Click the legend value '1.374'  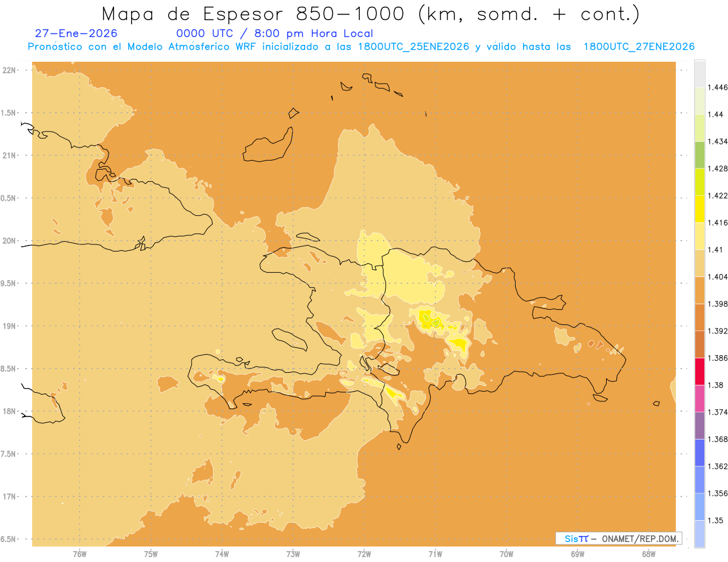point(718,412)
